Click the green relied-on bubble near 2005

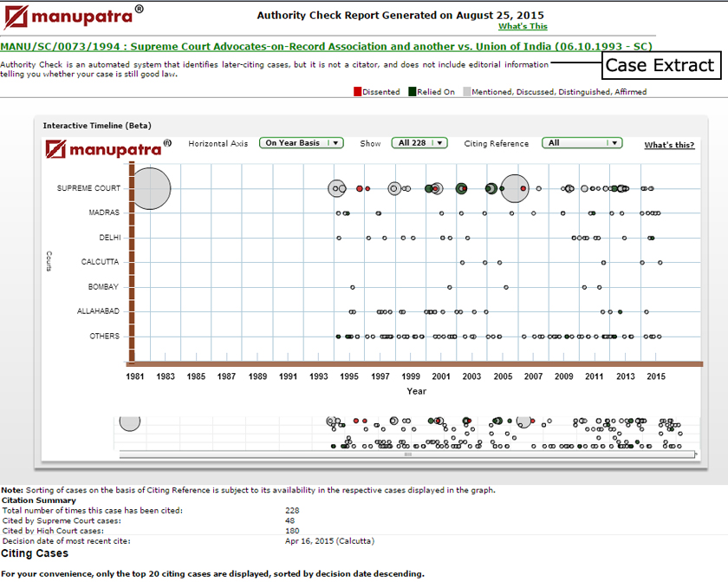pyautogui.click(x=491, y=187)
